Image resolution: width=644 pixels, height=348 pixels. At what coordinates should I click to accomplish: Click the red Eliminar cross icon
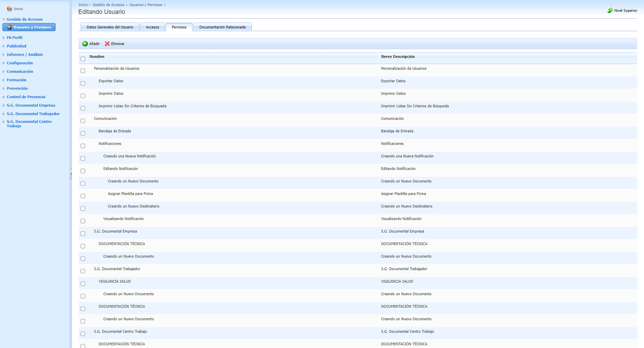(107, 44)
